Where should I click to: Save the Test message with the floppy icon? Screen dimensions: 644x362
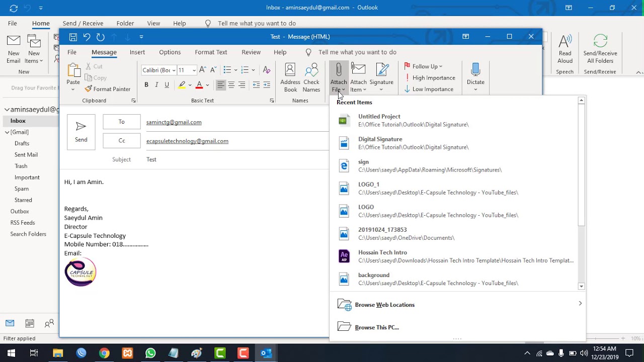pos(73,37)
